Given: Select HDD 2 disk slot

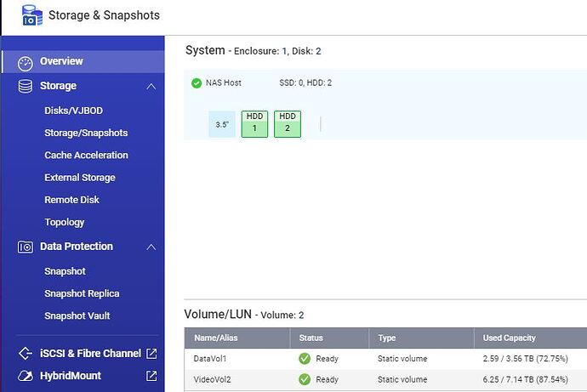Looking at the screenshot, I should (x=288, y=123).
